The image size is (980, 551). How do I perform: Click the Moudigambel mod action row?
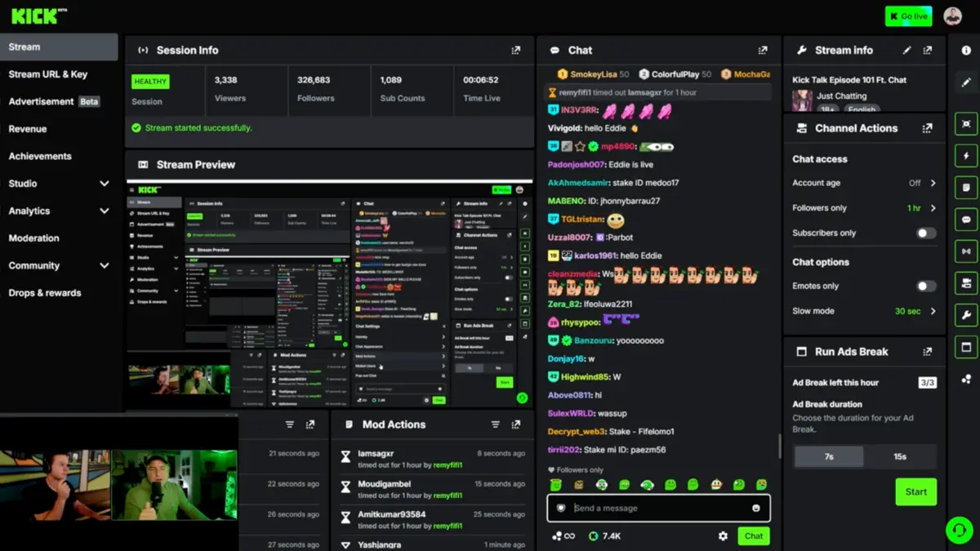(x=433, y=488)
